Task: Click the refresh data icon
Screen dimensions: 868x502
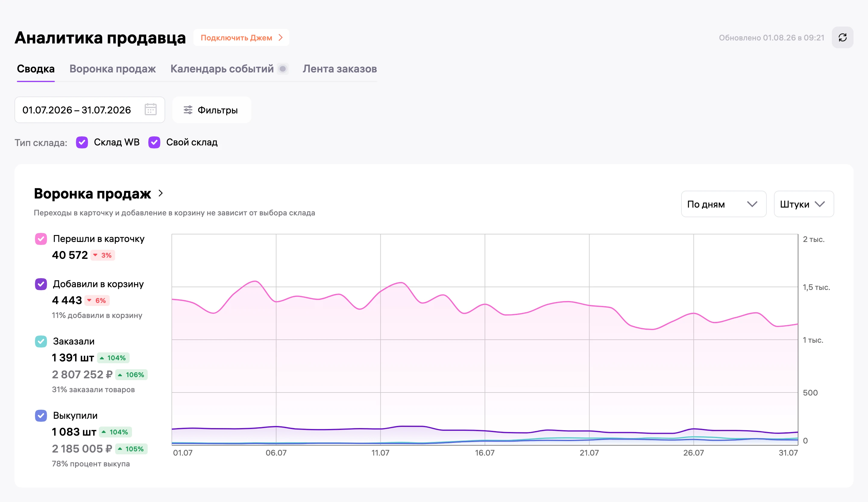Action: click(x=842, y=38)
